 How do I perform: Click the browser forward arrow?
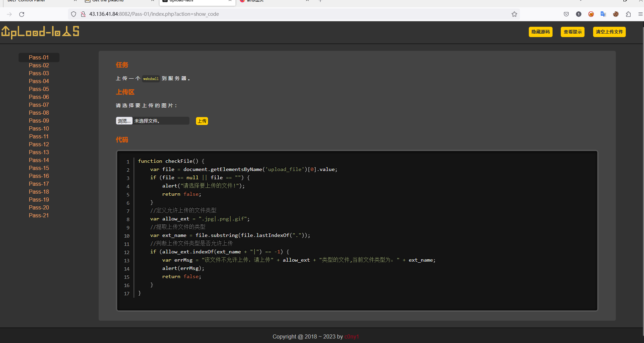[x=9, y=14]
